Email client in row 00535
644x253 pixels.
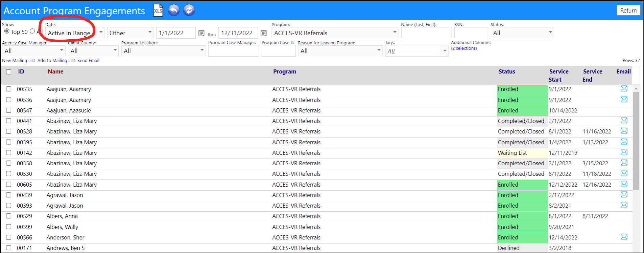624,88
